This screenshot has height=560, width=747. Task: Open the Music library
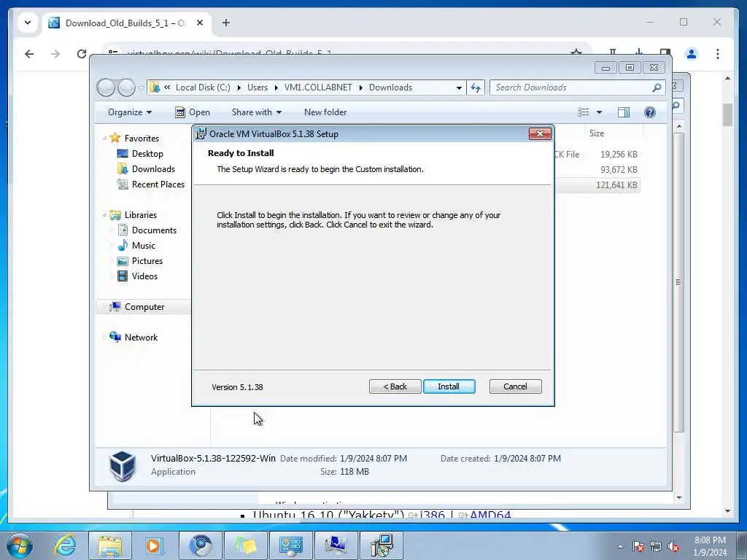tap(143, 245)
